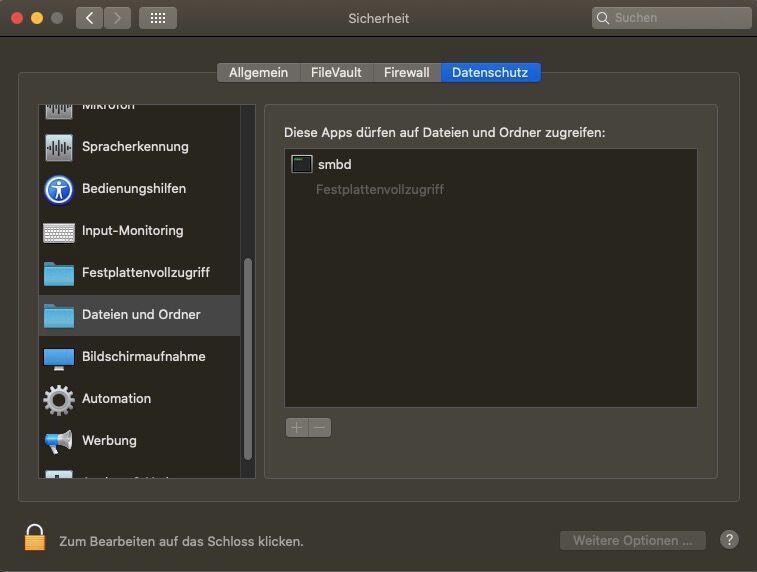Click the Bildschirmaufnahme monitor icon
The height and width of the screenshot is (572, 757).
click(x=59, y=359)
